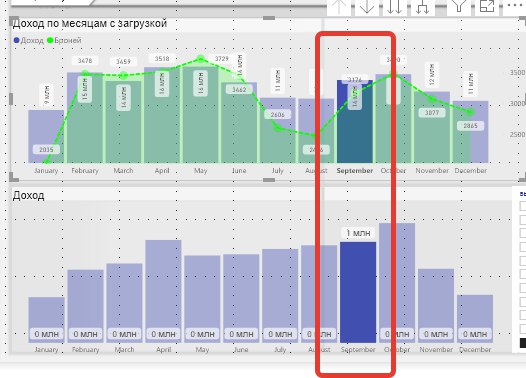Click the Броней legend entry

[64, 40]
